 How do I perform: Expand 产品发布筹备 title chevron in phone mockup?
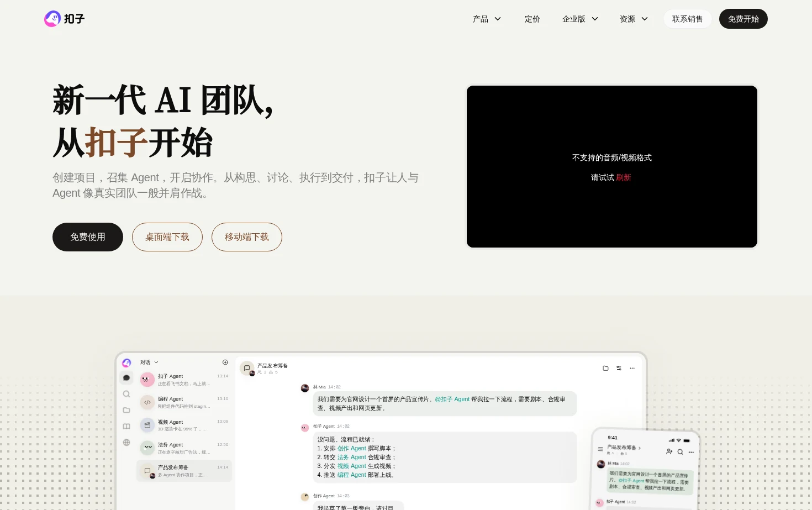pos(639,448)
